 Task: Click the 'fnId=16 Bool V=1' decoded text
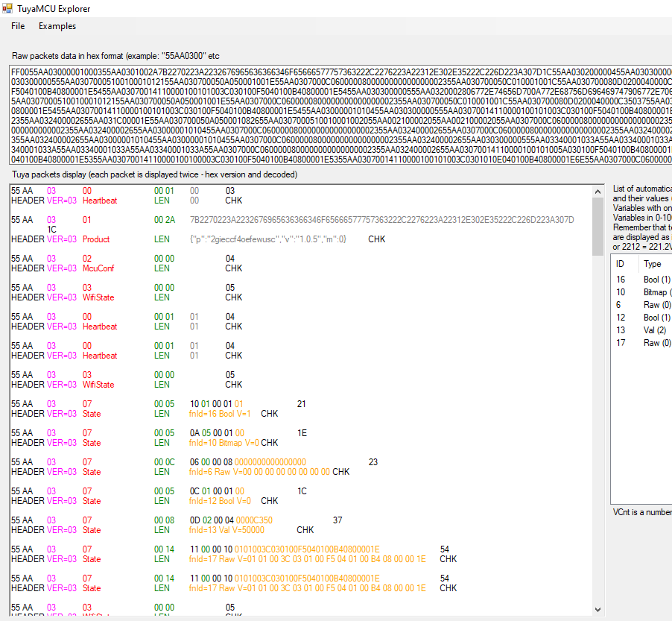point(220,414)
